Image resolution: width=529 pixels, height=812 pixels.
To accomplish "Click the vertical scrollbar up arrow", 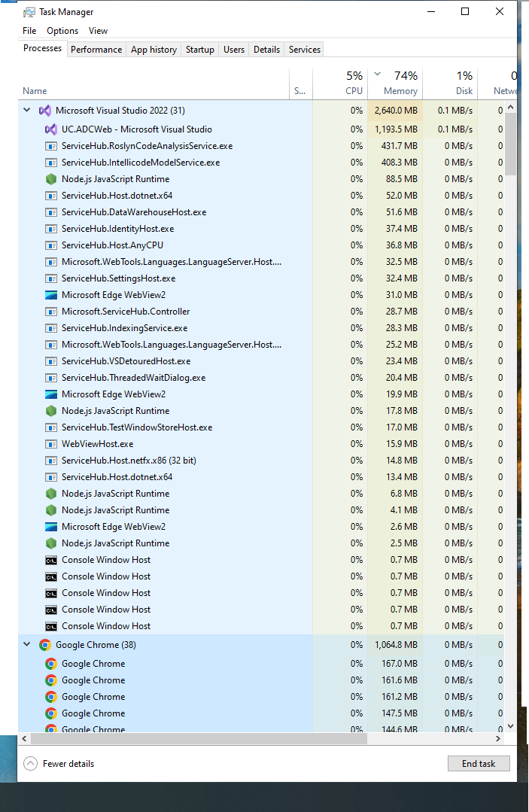I will [511, 107].
